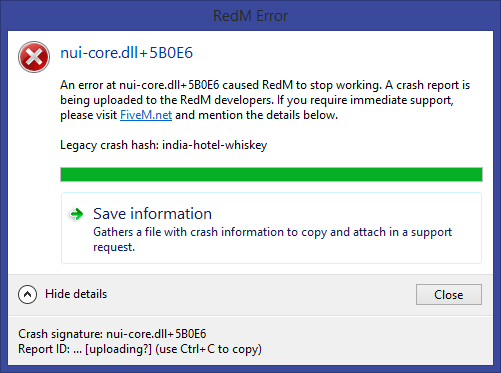
Task: Click the Close button
Action: click(x=449, y=294)
